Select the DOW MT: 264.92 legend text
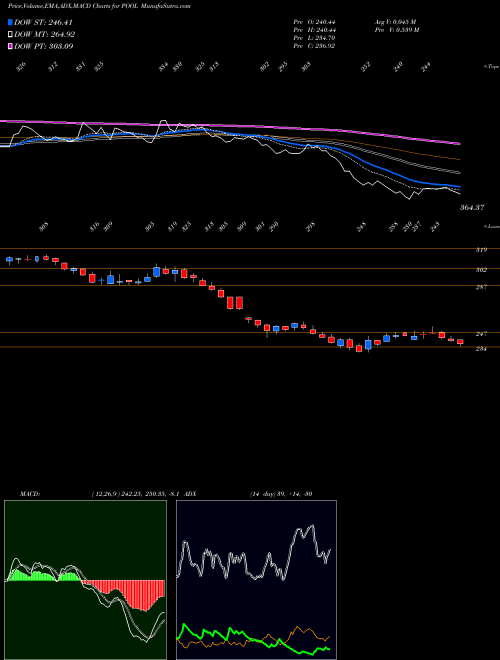This screenshot has width=500, height=660. (45, 35)
